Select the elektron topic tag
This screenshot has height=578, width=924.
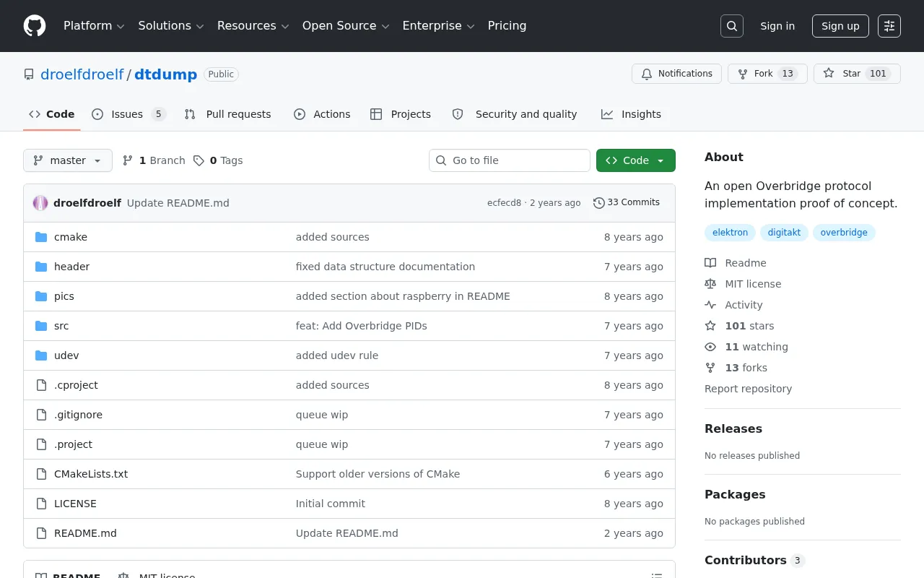[x=731, y=233]
